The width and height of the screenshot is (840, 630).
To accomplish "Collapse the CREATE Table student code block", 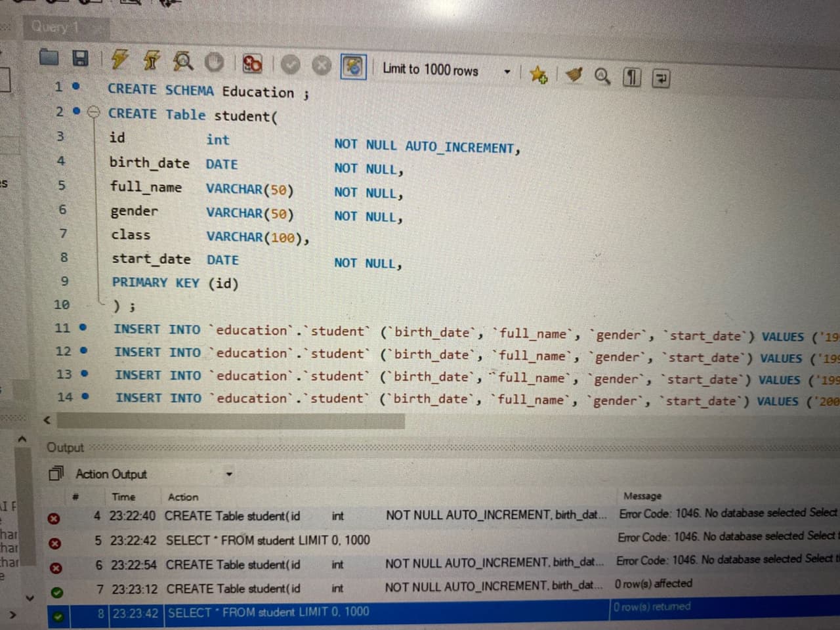I will 94,112.
